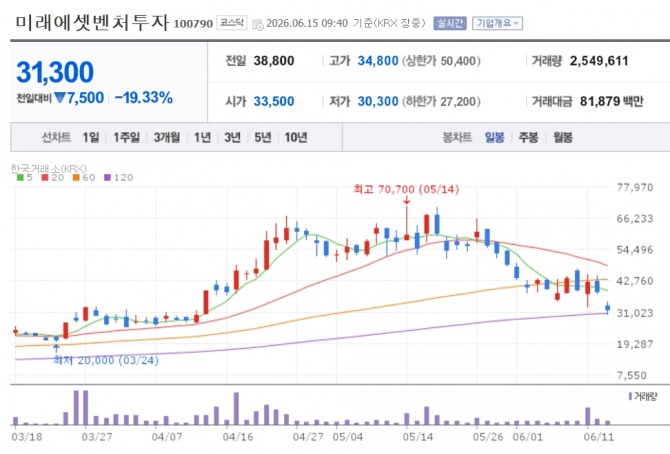The image size is (670, 454).
Task: Open the 기업개요 dropdown
Action: pyautogui.click(x=497, y=23)
